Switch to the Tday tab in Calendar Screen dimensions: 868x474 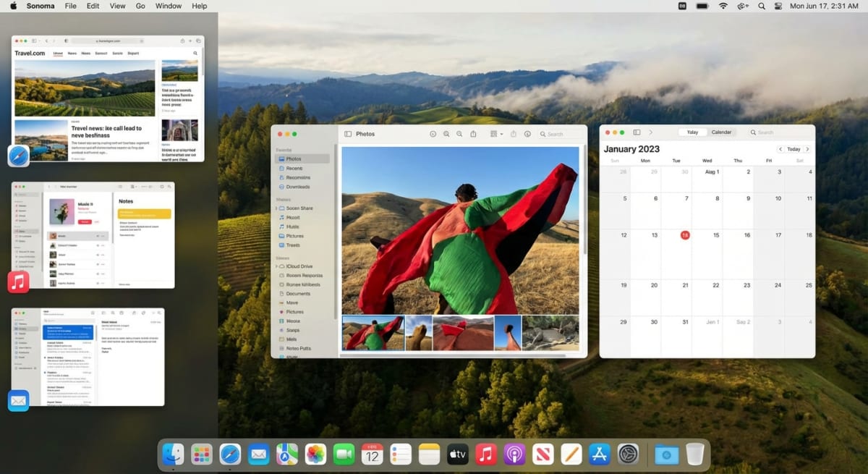pyautogui.click(x=692, y=132)
